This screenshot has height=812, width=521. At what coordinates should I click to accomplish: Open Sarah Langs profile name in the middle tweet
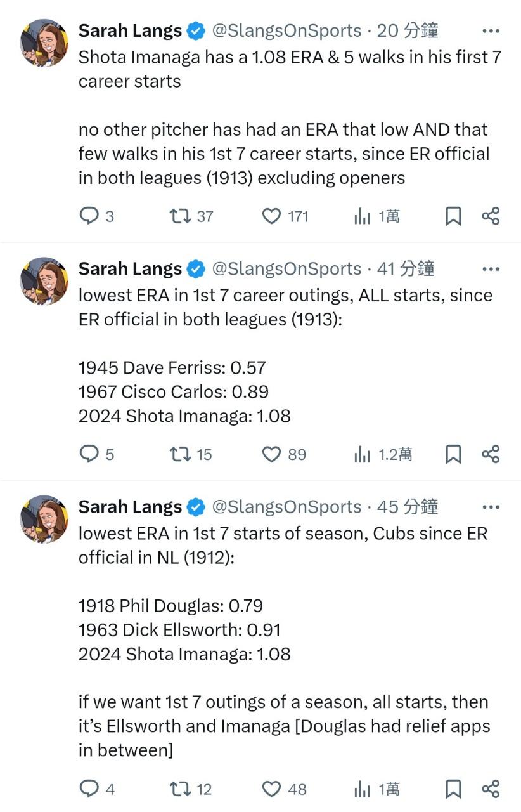[x=130, y=268]
